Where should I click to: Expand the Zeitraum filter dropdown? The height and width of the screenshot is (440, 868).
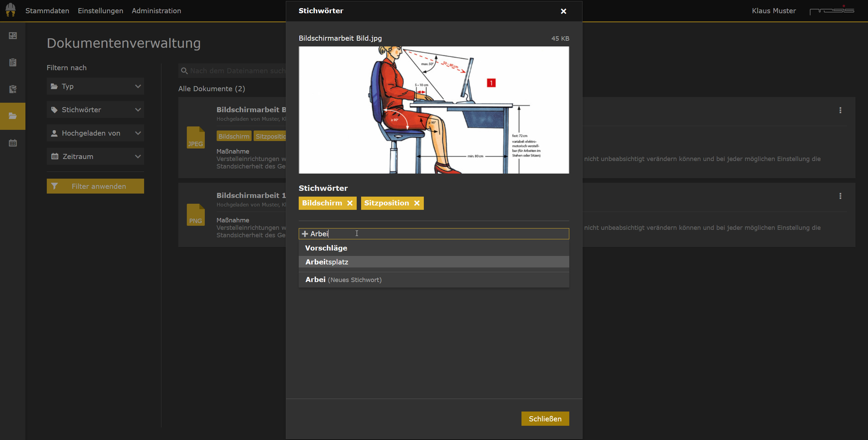click(95, 156)
